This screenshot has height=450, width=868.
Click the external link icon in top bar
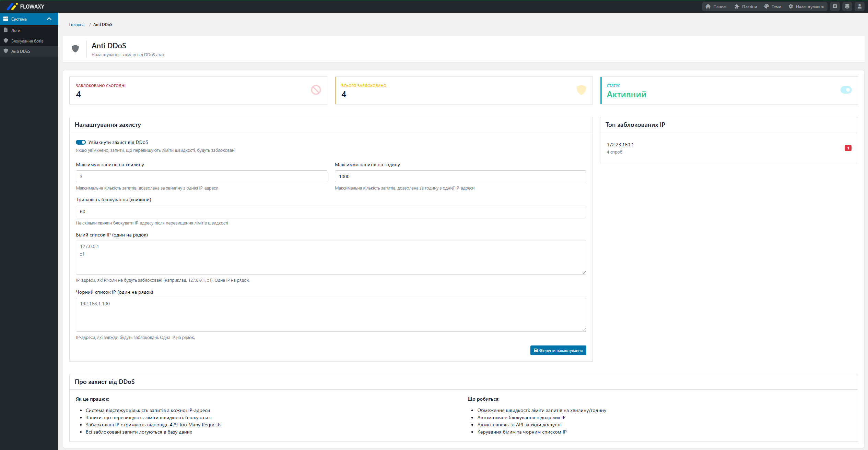[835, 7]
